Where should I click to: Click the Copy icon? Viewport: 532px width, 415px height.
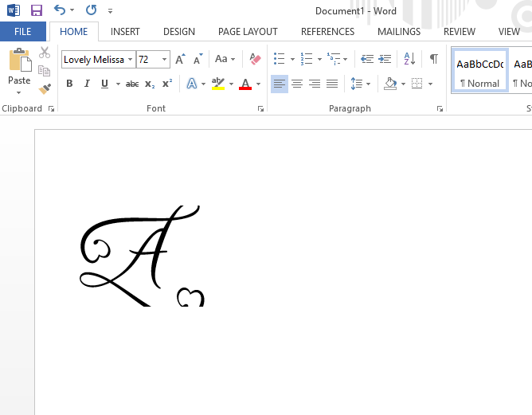click(44, 71)
